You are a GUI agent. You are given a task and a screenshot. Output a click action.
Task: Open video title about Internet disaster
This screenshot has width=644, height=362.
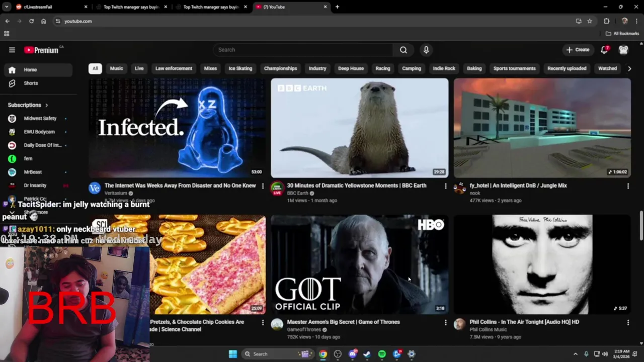point(180,186)
